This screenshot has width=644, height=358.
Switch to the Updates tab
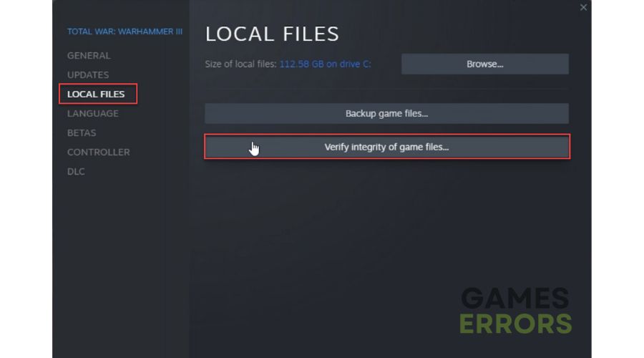[x=88, y=74]
